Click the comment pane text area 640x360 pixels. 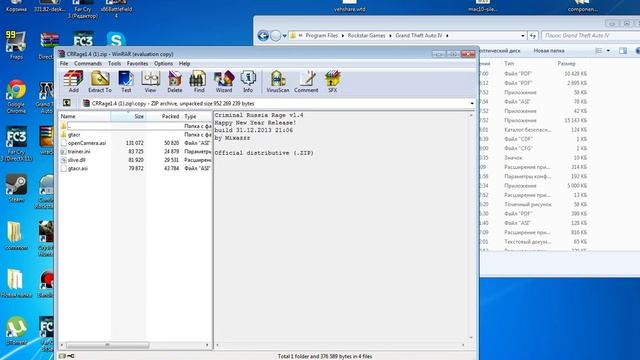click(x=341, y=226)
